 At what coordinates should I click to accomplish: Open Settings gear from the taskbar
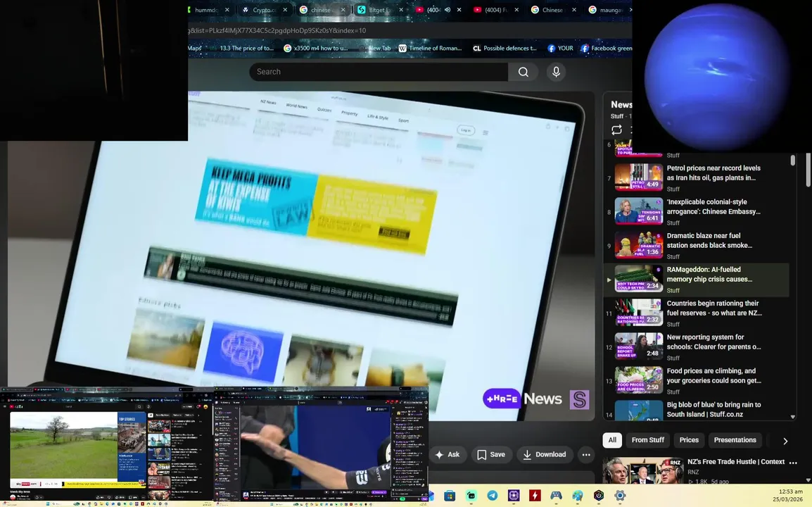(x=620, y=496)
